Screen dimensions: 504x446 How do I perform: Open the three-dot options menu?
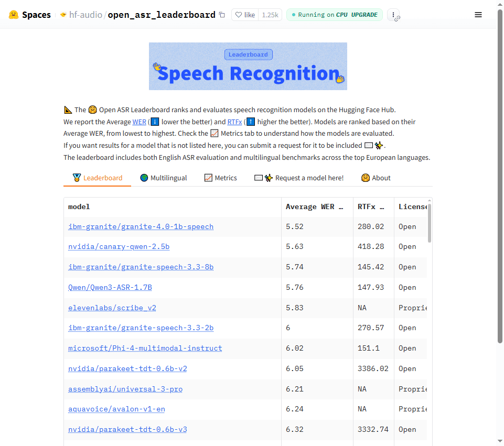[393, 15]
